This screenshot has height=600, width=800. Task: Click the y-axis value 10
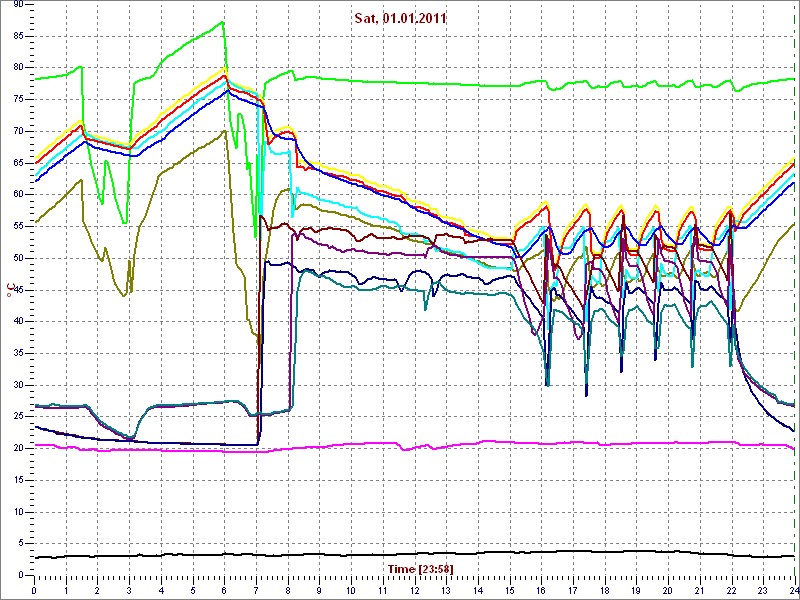coord(18,512)
